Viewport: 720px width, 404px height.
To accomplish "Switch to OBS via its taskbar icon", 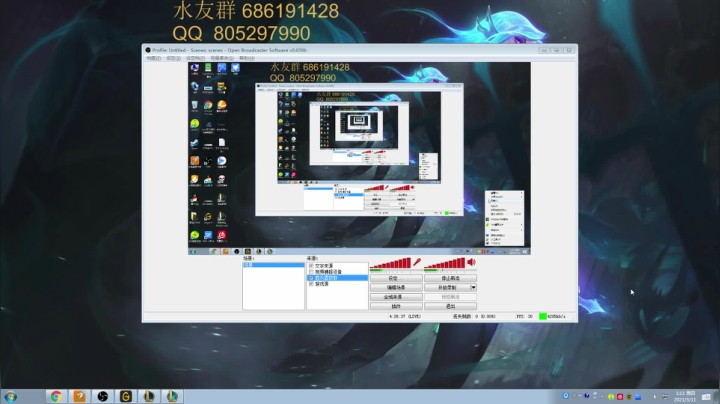I will [102, 396].
